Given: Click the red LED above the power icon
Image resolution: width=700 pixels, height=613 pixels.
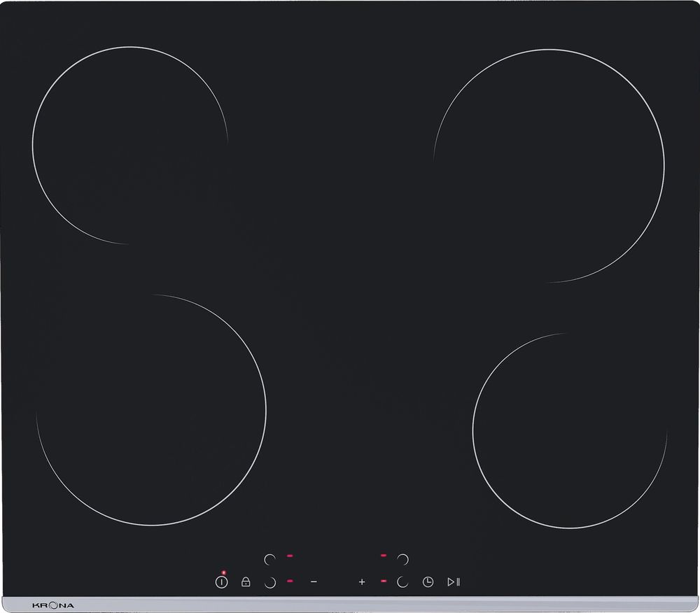Looking at the screenshot, I should point(223,573).
